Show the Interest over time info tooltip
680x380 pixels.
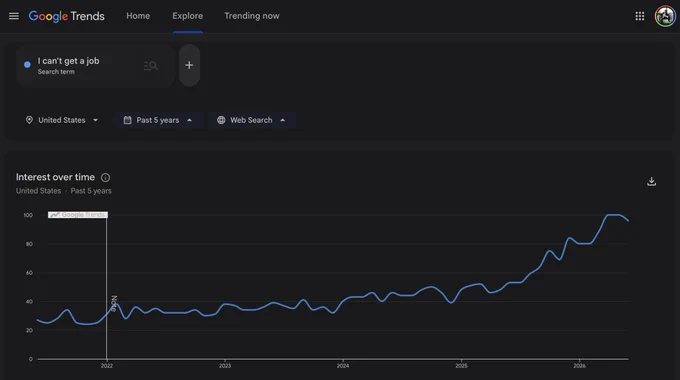[105, 177]
